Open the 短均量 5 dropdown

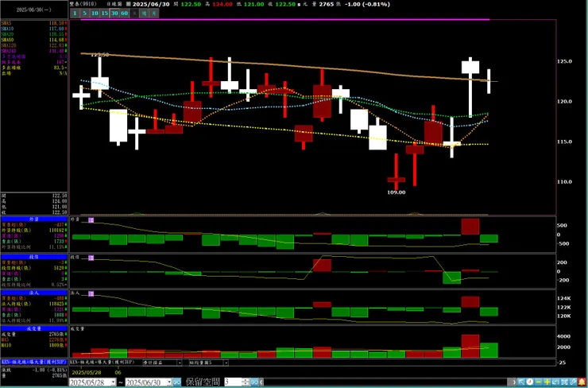tap(226, 363)
